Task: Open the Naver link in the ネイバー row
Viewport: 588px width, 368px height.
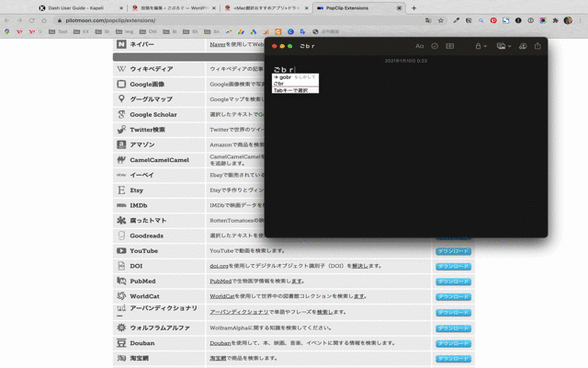Action: pos(218,44)
